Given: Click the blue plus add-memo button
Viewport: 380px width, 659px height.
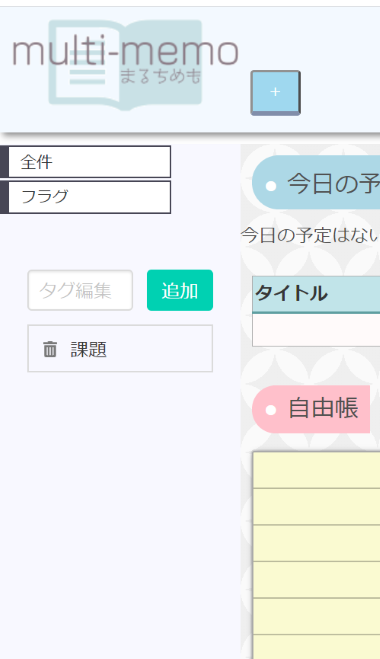Looking at the screenshot, I should [x=275, y=92].
